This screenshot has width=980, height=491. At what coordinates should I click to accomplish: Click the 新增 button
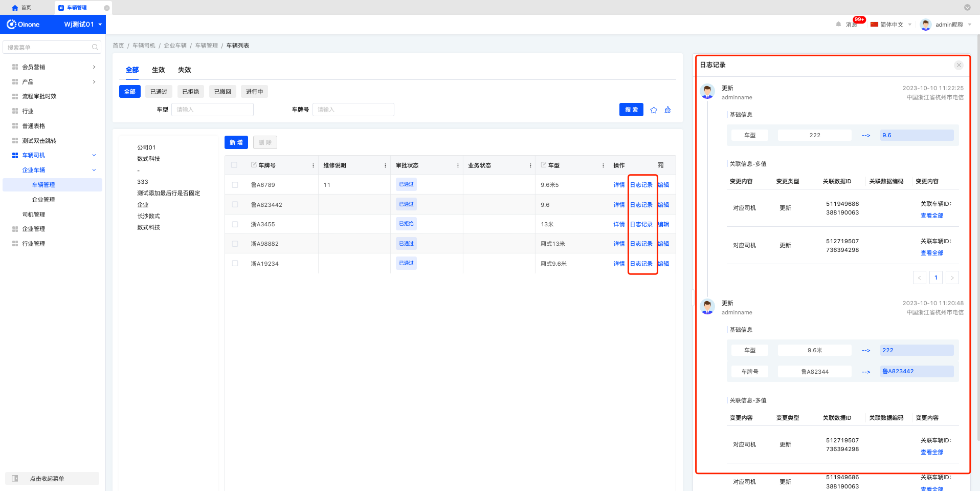pos(236,142)
